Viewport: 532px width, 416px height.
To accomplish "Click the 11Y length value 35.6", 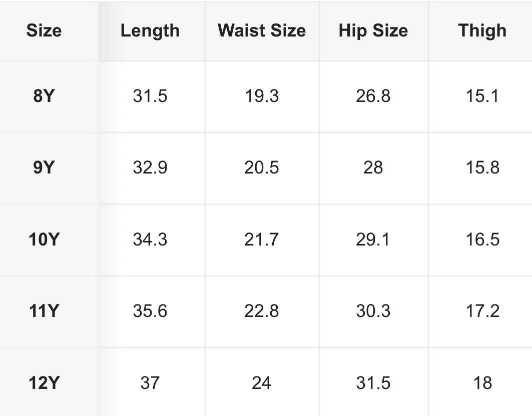I will point(150,311).
